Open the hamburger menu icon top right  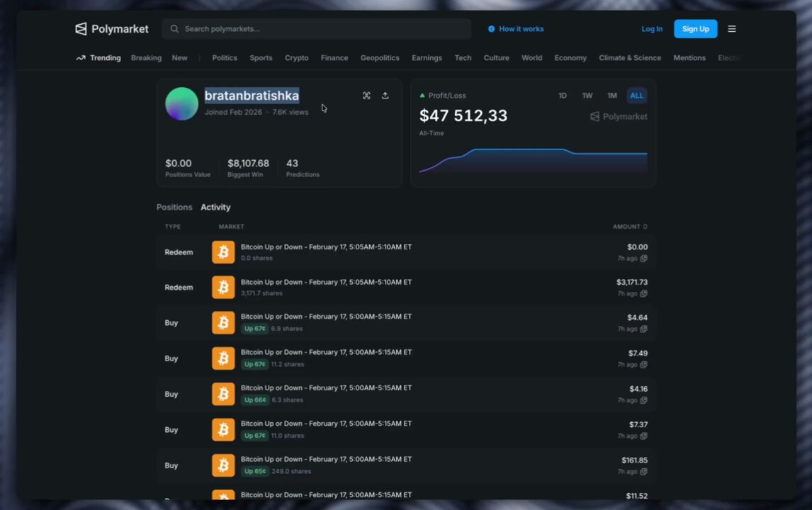(x=732, y=28)
